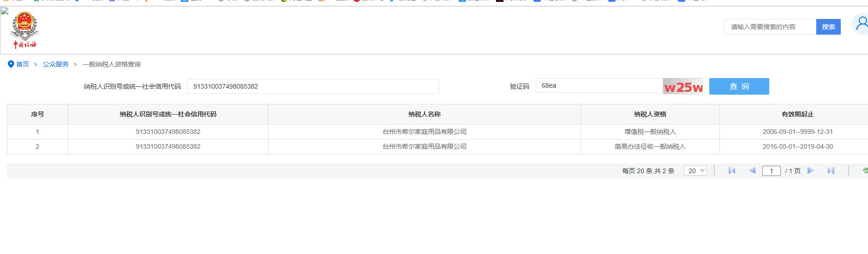868x254 pixels.
Task: Click the 验证码 captcha input field
Action: click(599, 86)
